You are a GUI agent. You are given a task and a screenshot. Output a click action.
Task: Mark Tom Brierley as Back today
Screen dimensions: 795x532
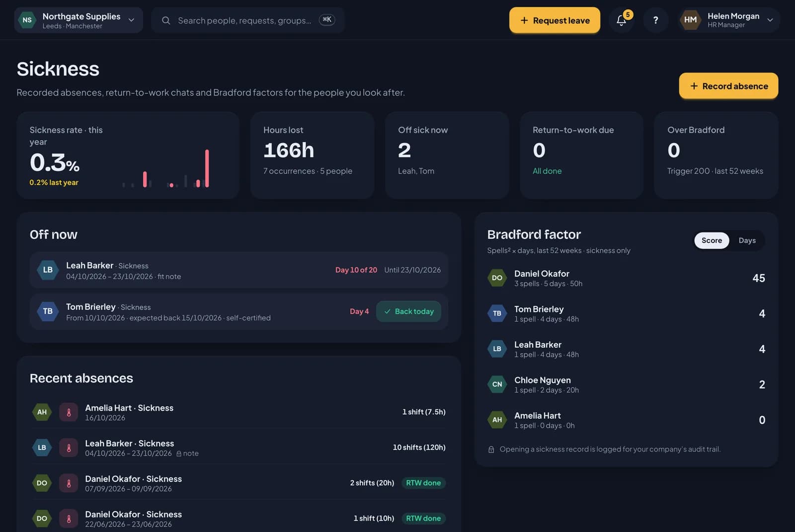(408, 311)
